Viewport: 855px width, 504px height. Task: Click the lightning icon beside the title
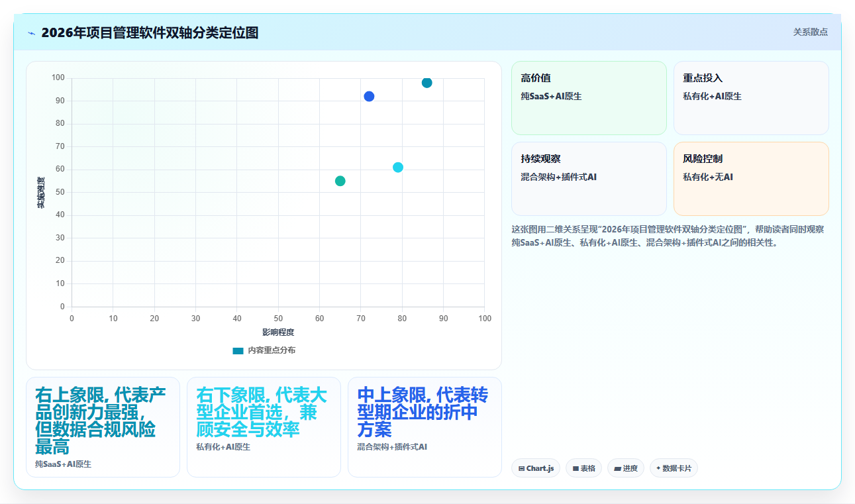(31, 33)
